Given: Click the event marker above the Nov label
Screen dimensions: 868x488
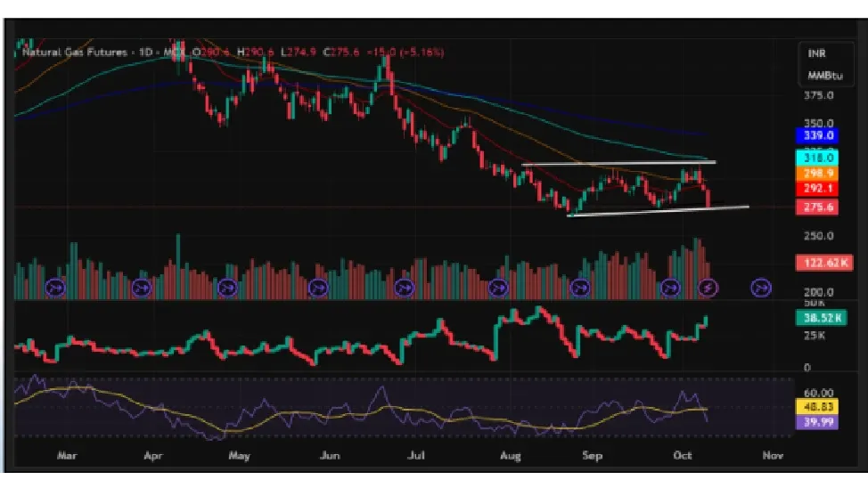Looking at the screenshot, I should tap(762, 288).
